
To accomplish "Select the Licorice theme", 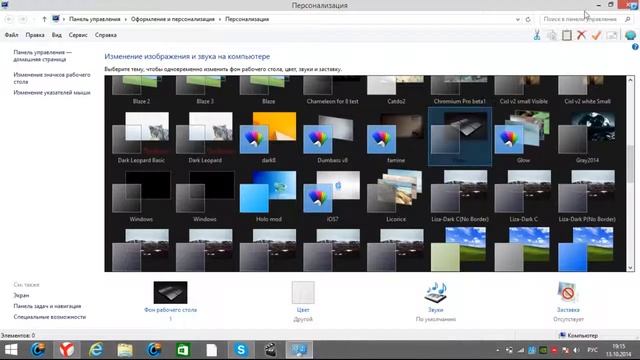I will coord(396,196).
